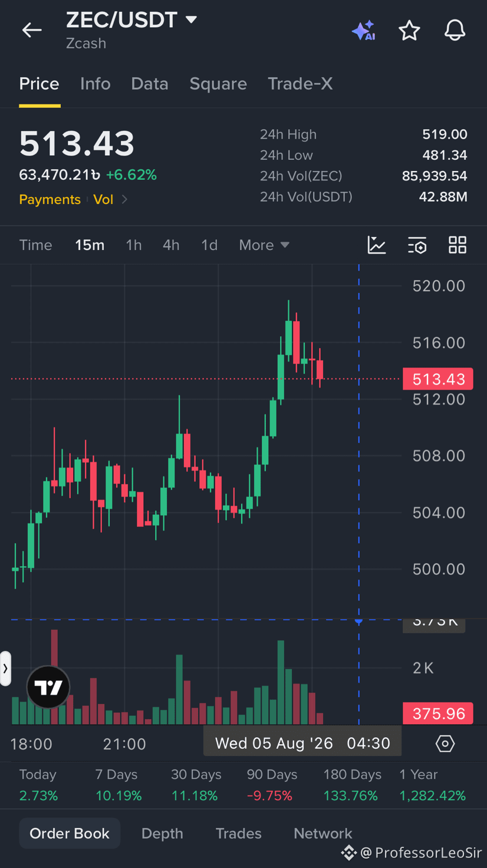
Task: Open the Network tab
Action: coord(323,833)
